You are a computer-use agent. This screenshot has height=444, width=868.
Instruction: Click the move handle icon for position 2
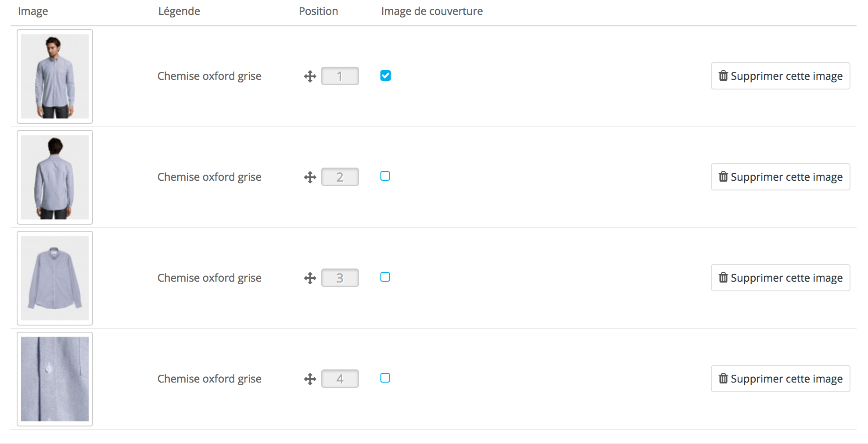click(310, 177)
